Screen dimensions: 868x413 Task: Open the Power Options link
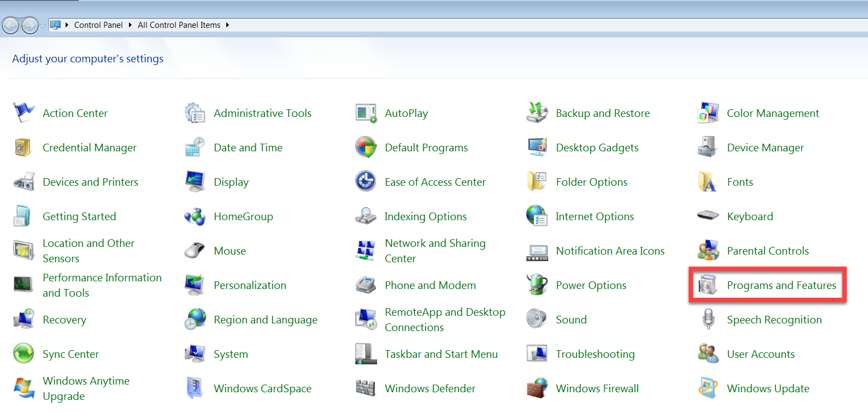[591, 285]
